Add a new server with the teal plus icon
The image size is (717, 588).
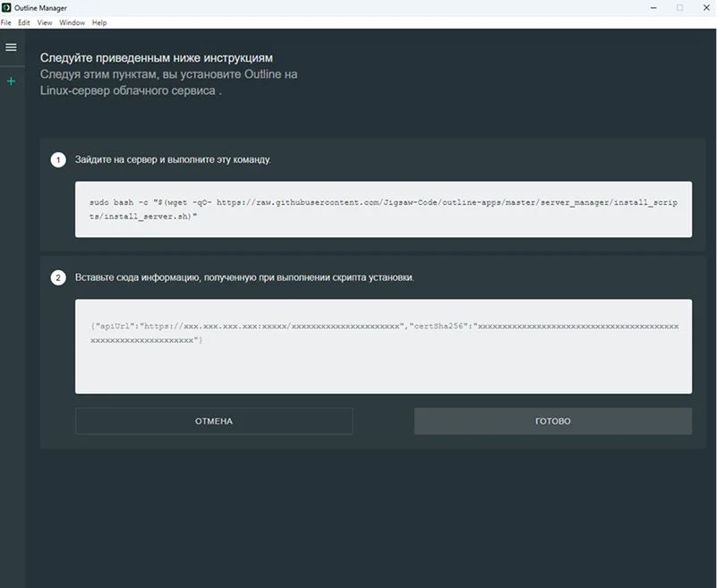(11, 81)
